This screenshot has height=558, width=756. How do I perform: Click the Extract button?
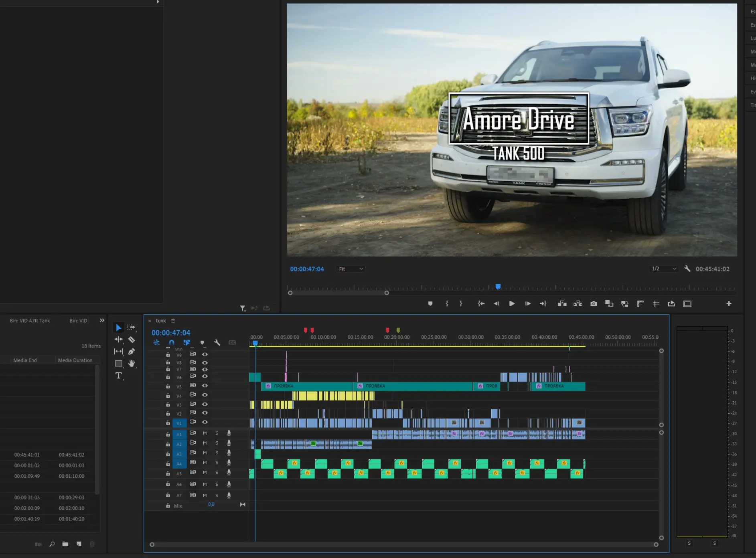(x=578, y=303)
